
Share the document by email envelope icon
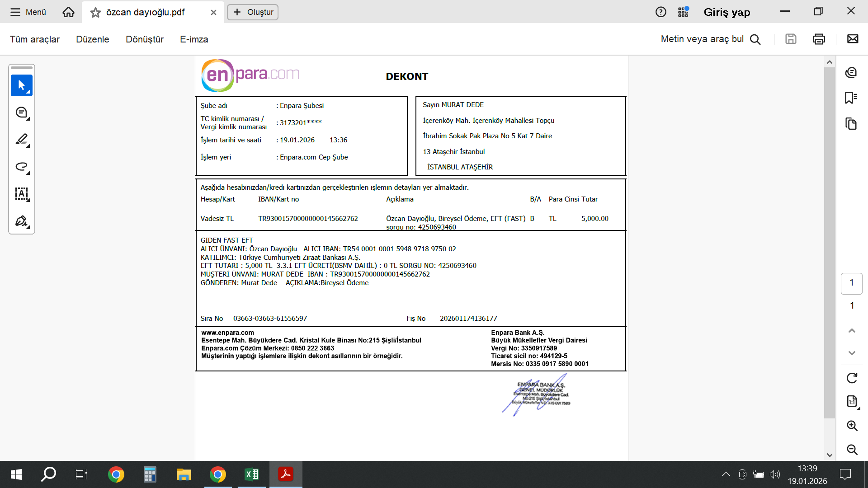click(853, 39)
